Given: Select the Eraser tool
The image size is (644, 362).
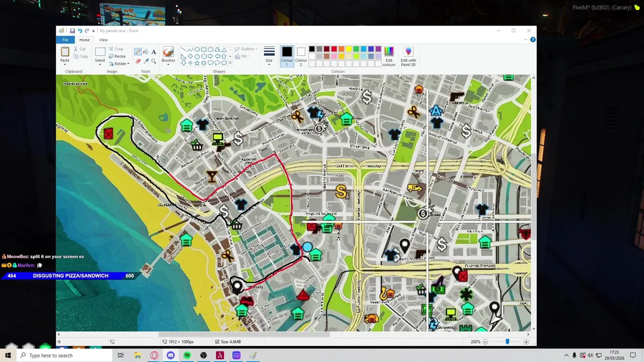Looking at the screenshot, I should [138, 61].
